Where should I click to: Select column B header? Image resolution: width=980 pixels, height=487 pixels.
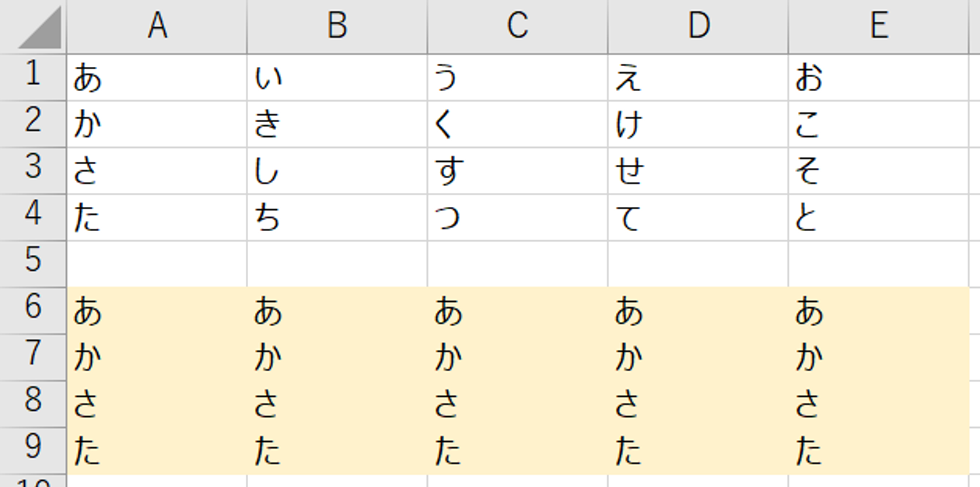(x=337, y=26)
